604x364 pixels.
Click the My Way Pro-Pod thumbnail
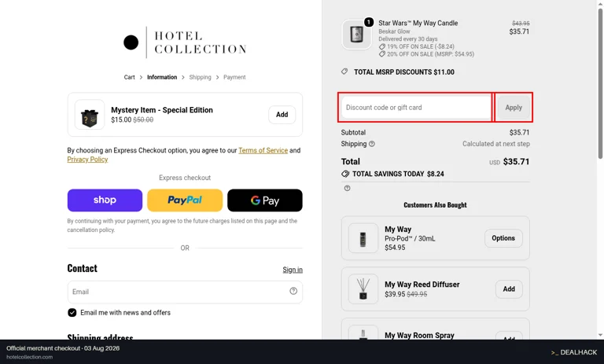(363, 238)
